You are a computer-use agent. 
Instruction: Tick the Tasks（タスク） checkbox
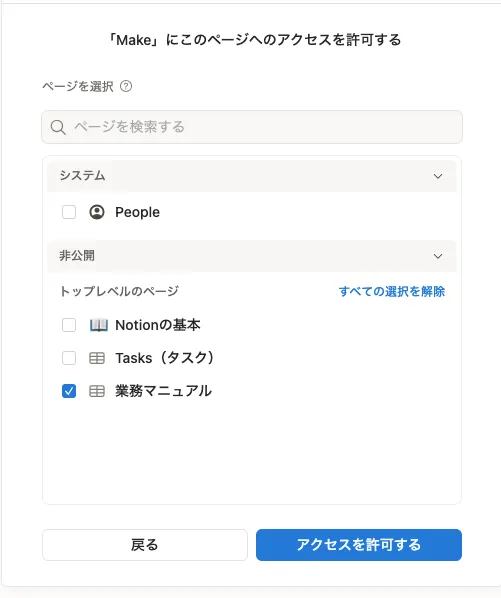coord(69,358)
